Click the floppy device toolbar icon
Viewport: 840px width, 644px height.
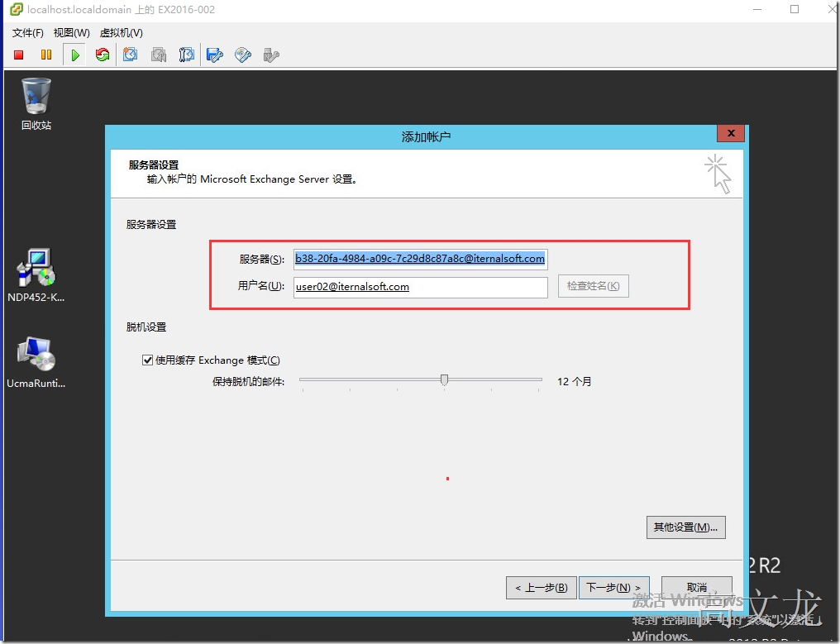point(215,55)
